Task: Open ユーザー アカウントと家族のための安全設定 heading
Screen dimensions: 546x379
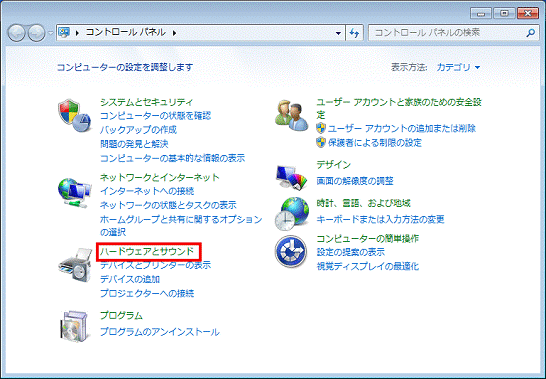Action: [x=399, y=108]
